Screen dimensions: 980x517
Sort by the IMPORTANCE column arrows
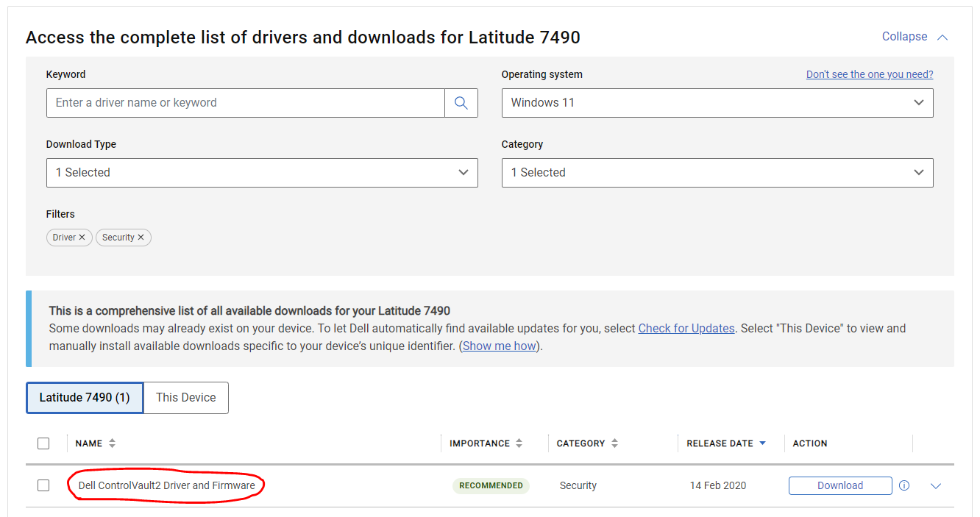(x=519, y=443)
